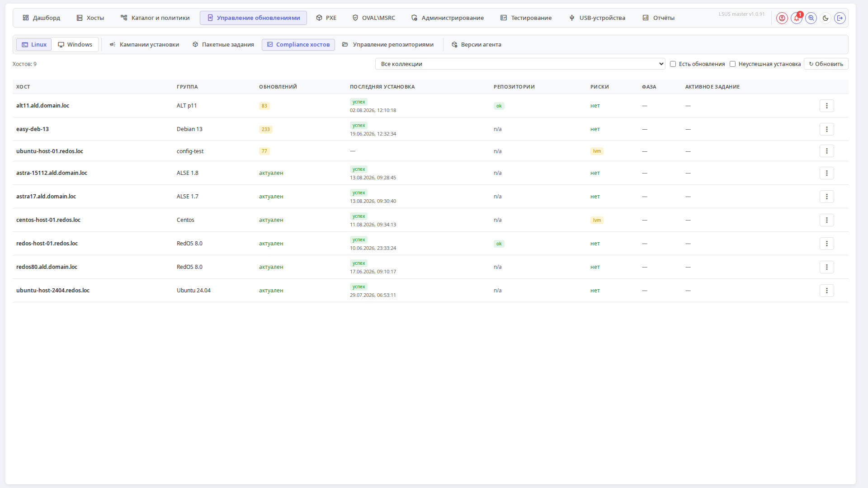Click the 233 updates badge

click(266, 130)
